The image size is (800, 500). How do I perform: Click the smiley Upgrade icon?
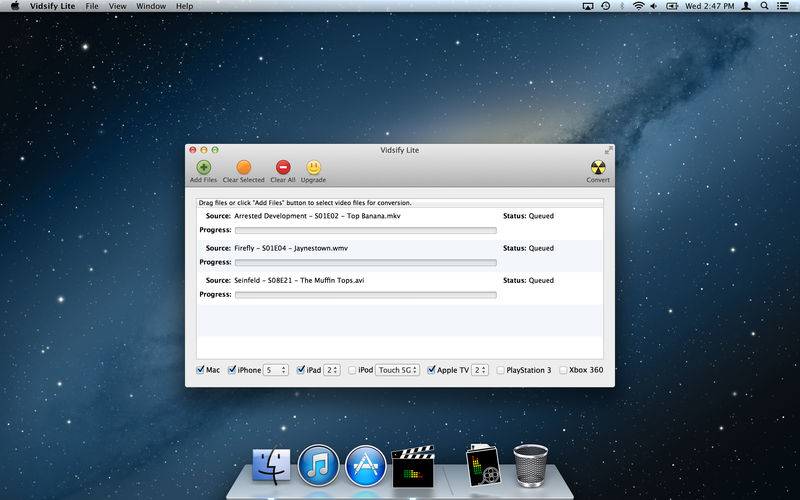point(313,167)
